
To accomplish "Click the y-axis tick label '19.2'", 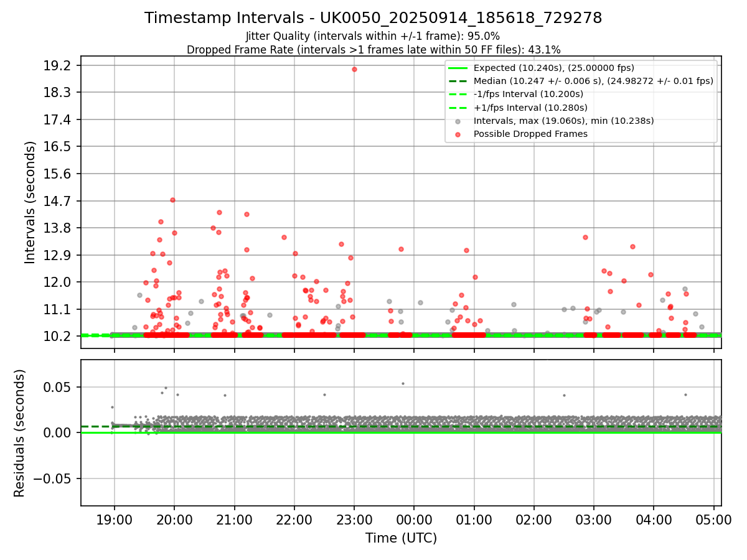I will click(59, 66).
